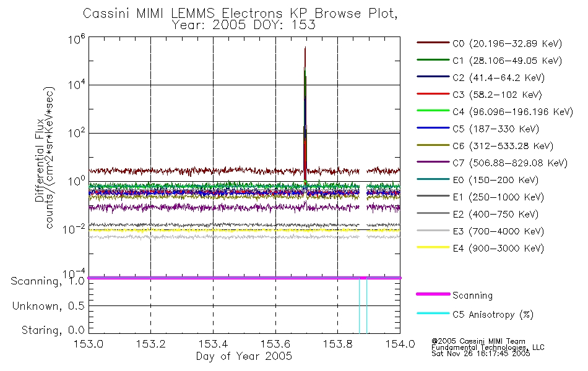Click the C2 (41.4-64.2 KeV) legend label
Image resolution: width=588 pixels, height=371 pixels.
point(498,78)
